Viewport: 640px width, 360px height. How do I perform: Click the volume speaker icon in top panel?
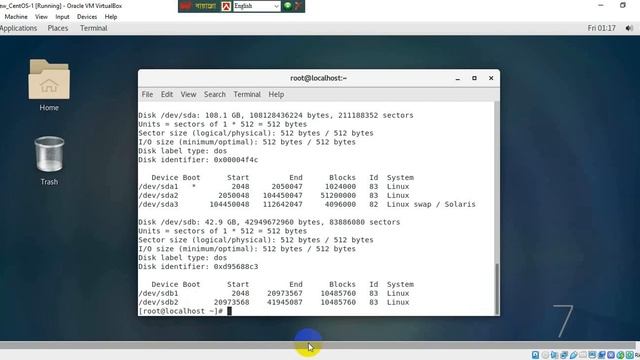click(x=629, y=28)
